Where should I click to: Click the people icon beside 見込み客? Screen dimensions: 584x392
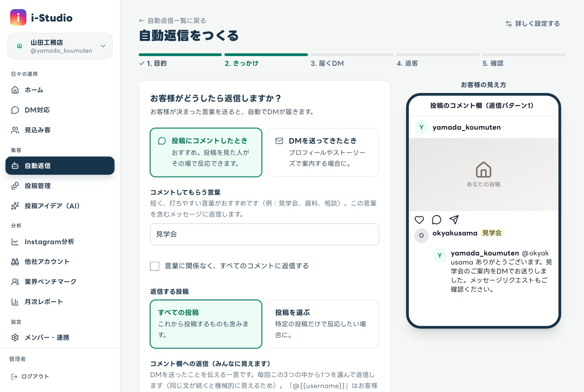[x=15, y=130]
